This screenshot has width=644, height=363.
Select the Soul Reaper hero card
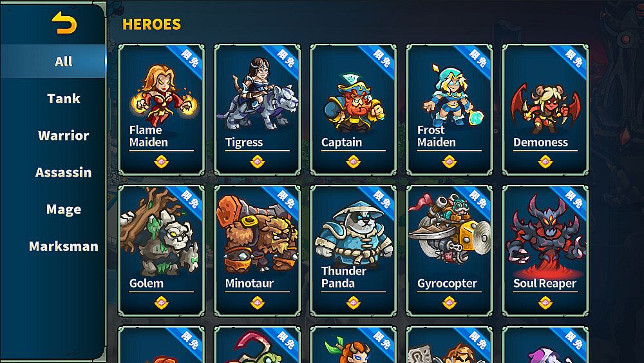[545, 251]
